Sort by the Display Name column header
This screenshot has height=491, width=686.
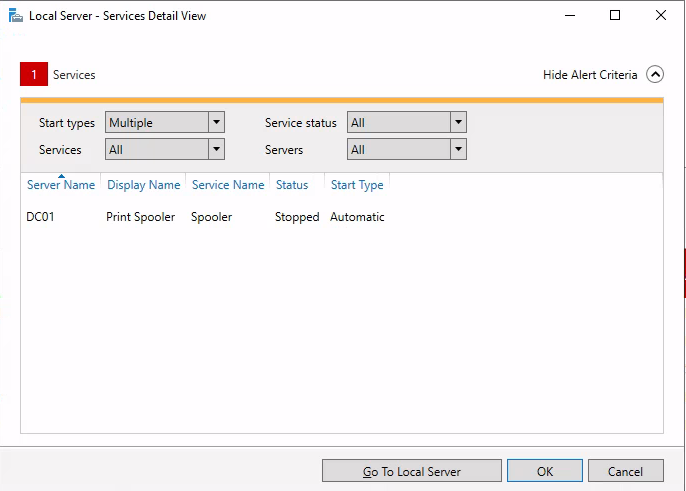pos(144,185)
